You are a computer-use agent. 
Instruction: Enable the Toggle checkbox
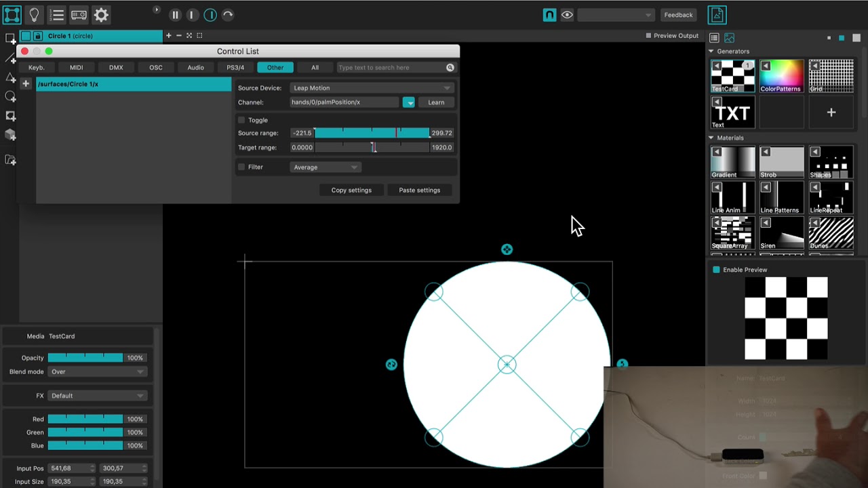[241, 120]
